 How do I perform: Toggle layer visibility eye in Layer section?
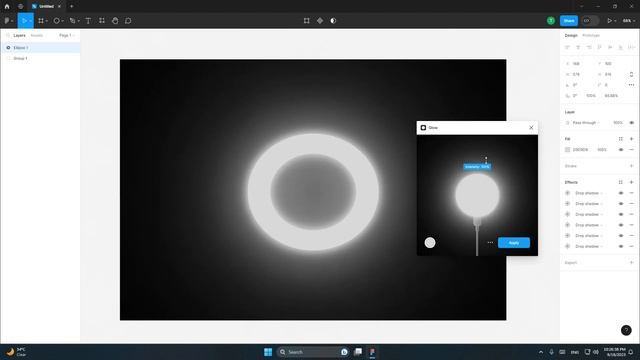(631, 123)
